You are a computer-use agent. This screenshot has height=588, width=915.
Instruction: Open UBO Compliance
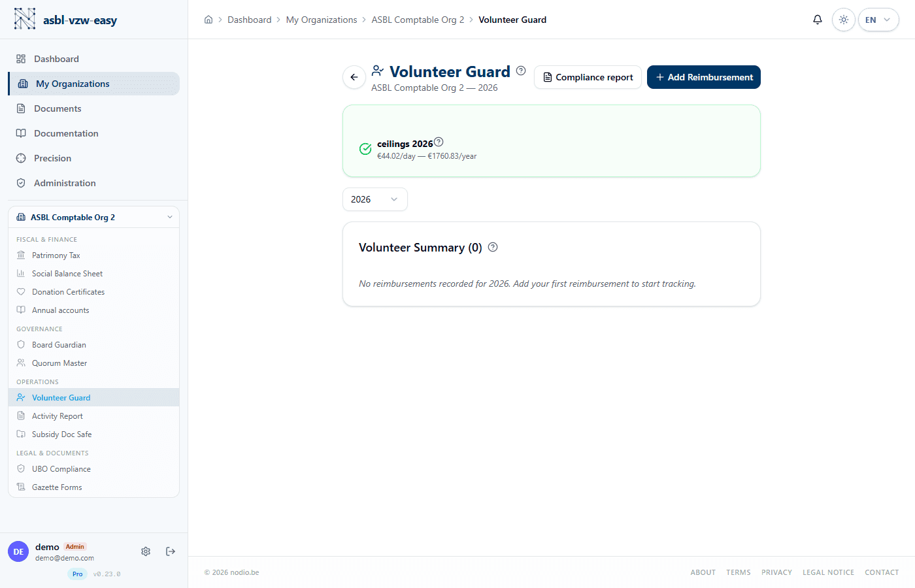93,469
